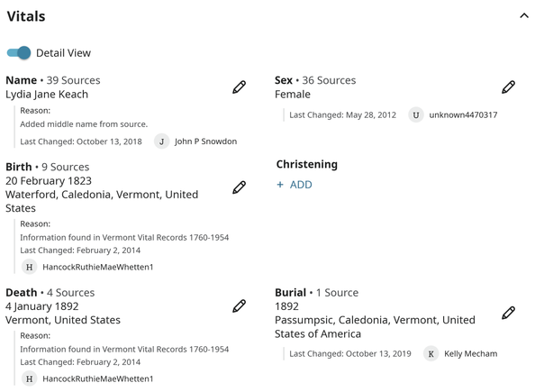The width and height of the screenshot is (535, 392).
Task: Click the K avatar beside Kelly Mecham
Action: click(431, 354)
